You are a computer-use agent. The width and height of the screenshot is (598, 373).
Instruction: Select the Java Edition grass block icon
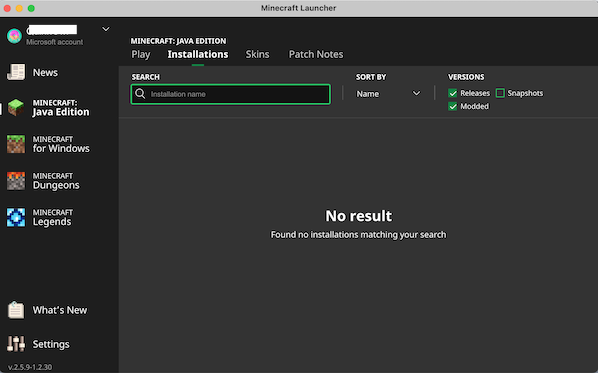[16, 108]
